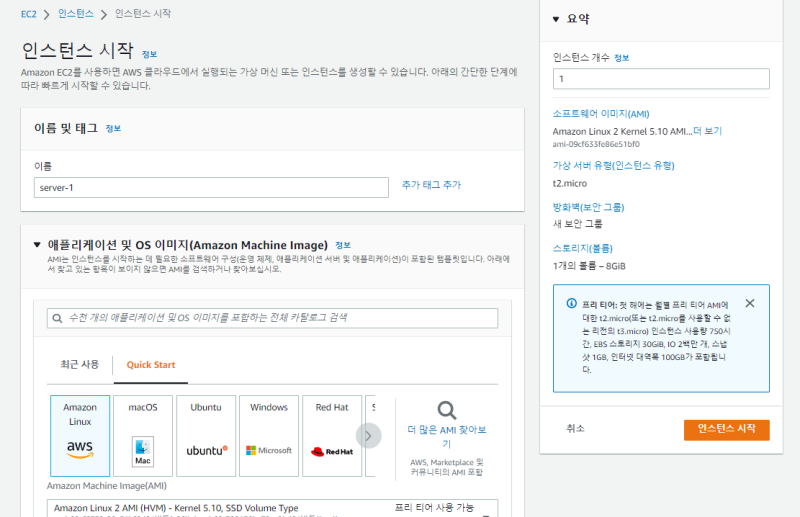This screenshot has width=800, height=517.
Task: Click the instance count field showing 1
Action: coord(661,79)
